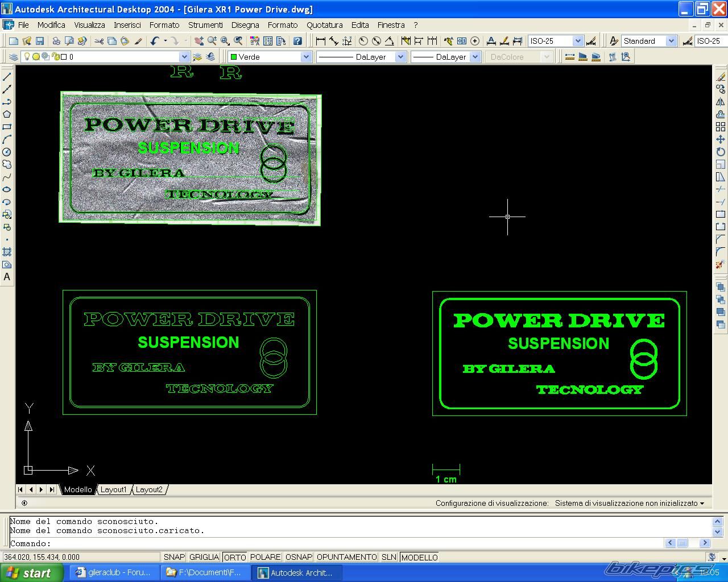728x582 pixels.
Task: Open the Help question-mark icon
Action: (297, 41)
